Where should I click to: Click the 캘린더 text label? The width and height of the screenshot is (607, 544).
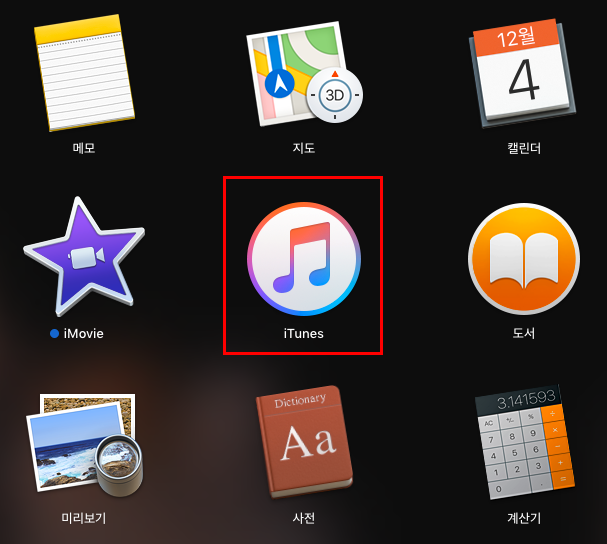524,148
